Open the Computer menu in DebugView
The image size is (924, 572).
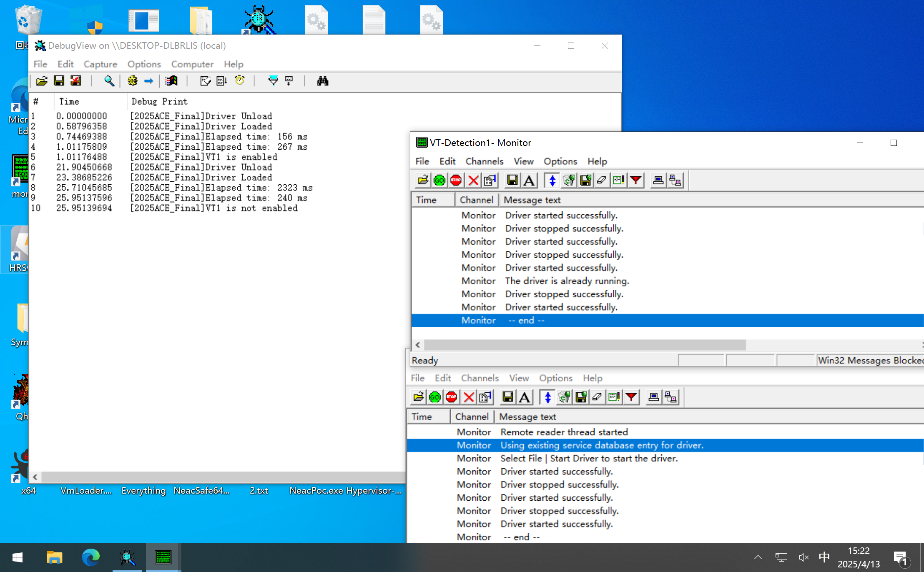point(192,64)
